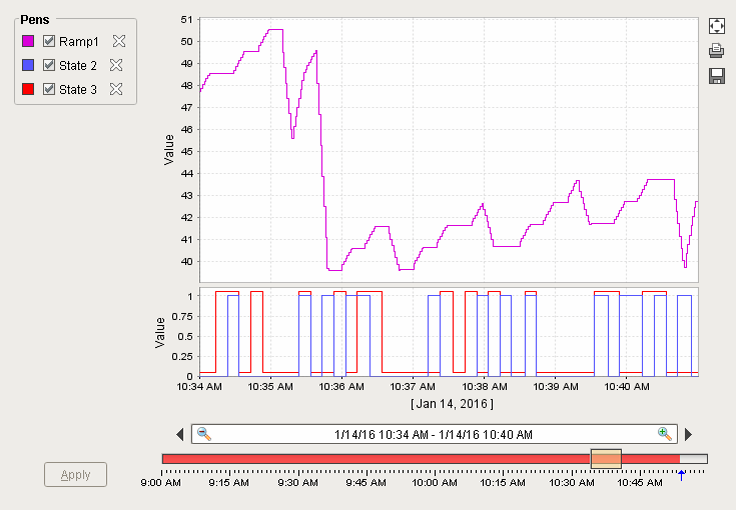
Task: Pan date range backward with left arrow
Action: [180, 434]
